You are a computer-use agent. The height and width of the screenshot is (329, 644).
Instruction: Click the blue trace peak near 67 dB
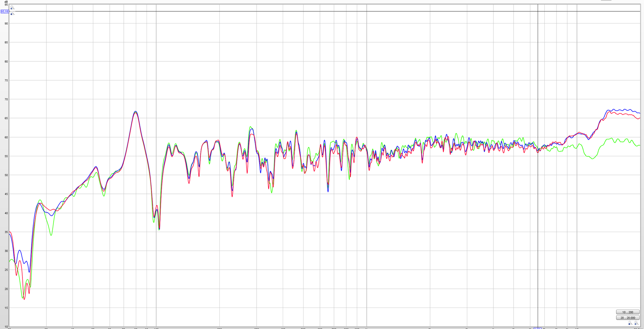point(136,111)
